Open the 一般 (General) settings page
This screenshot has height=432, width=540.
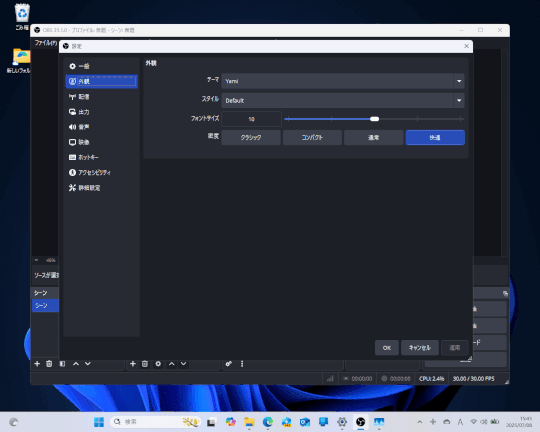(x=101, y=66)
